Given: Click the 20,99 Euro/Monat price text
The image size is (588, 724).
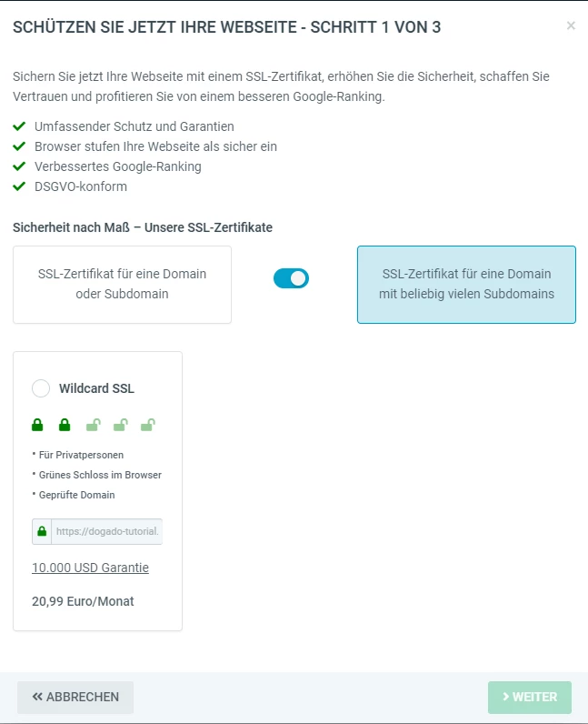Looking at the screenshot, I should point(83,601).
